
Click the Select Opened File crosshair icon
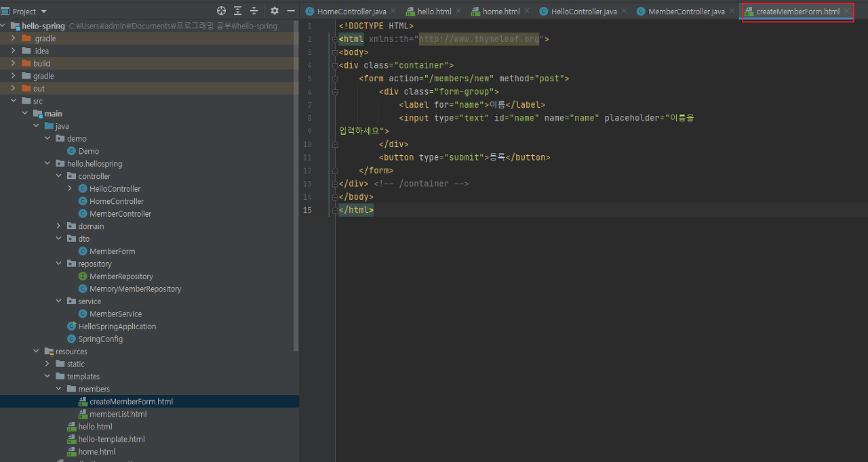[221, 11]
